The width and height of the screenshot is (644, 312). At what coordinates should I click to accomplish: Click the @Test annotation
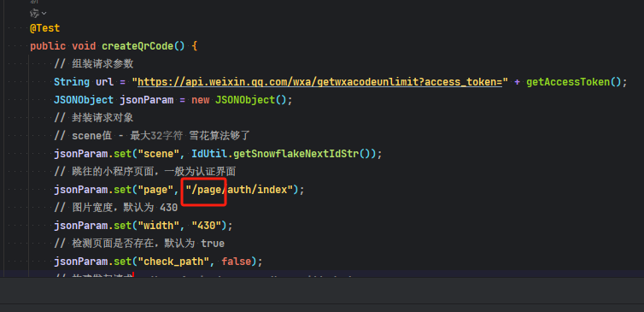pos(44,28)
